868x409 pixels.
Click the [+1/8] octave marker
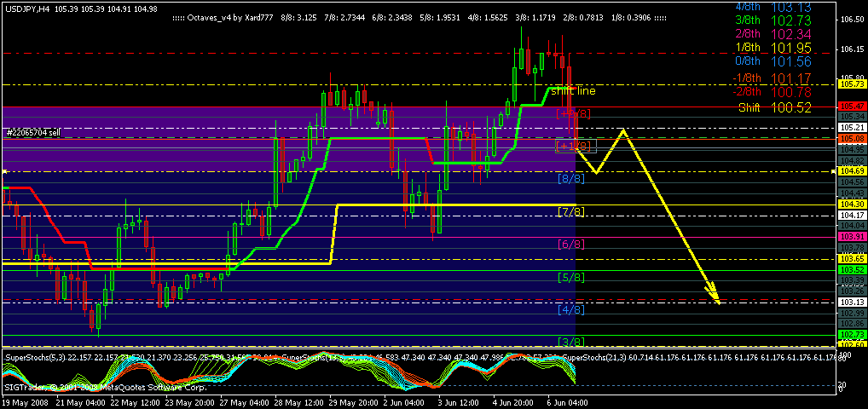tap(574, 146)
